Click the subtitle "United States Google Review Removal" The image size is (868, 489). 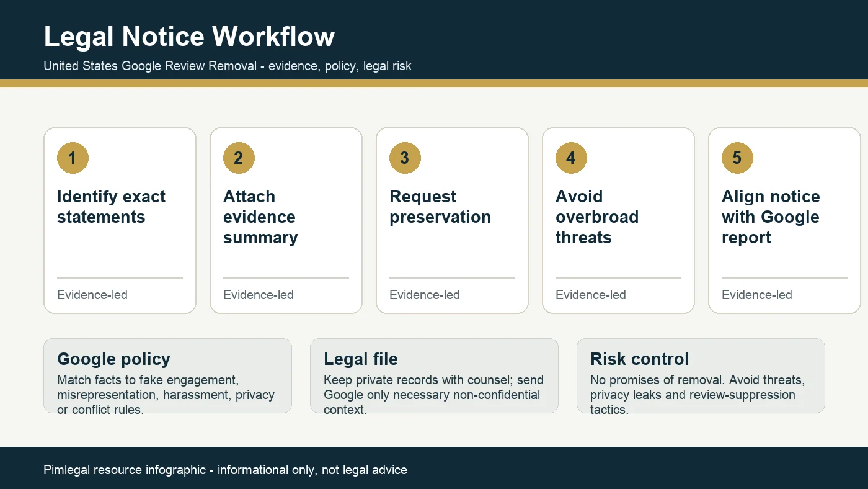pyautogui.click(x=150, y=66)
